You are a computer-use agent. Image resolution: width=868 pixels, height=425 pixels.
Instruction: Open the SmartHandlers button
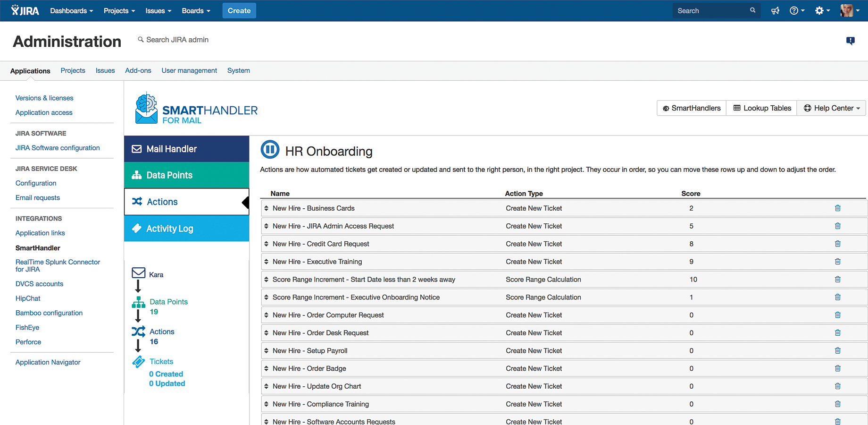(692, 108)
